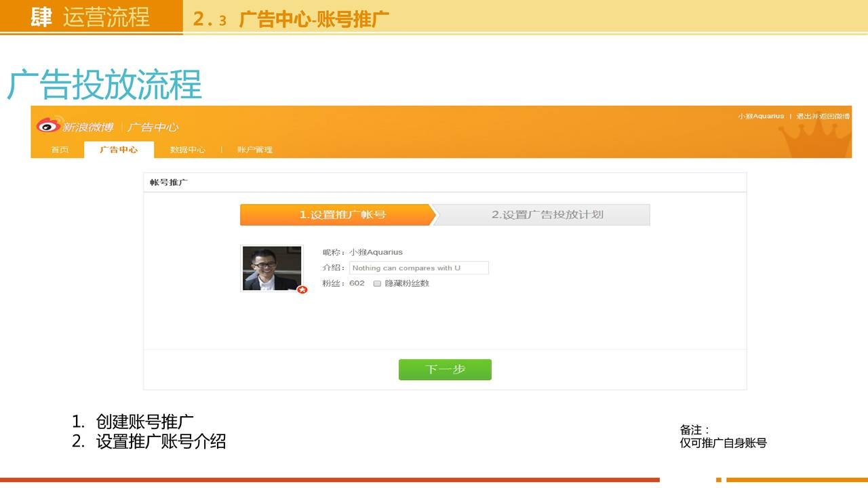Switch to the 数据中心 tab
This screenshot has width=868, height=488.
(187, 150)
